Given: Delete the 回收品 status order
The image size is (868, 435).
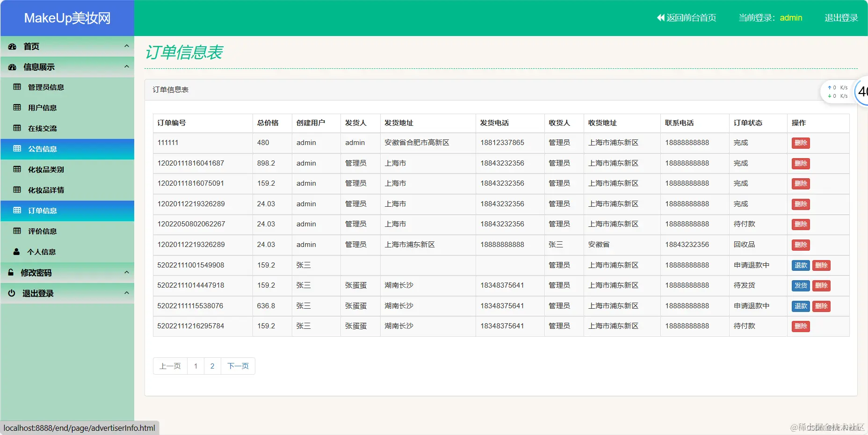Looking at the screenshot, I should pos(801,245).
